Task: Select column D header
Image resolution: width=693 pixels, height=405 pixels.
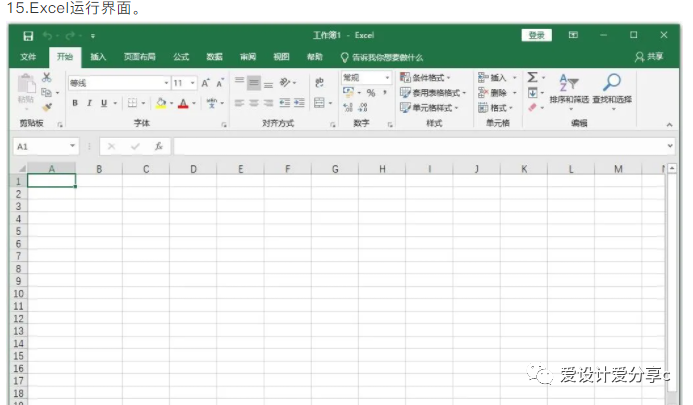Action: [193, 169]
